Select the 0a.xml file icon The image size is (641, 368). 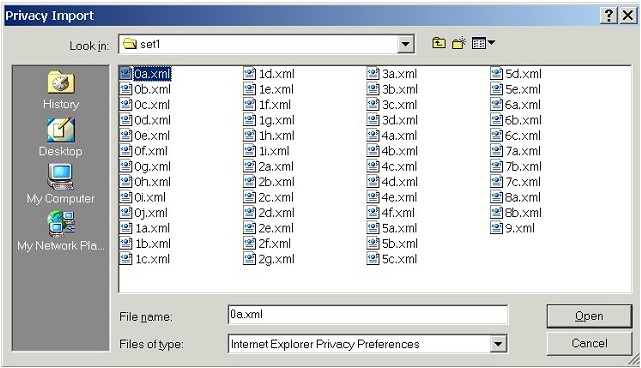(126, 74)
